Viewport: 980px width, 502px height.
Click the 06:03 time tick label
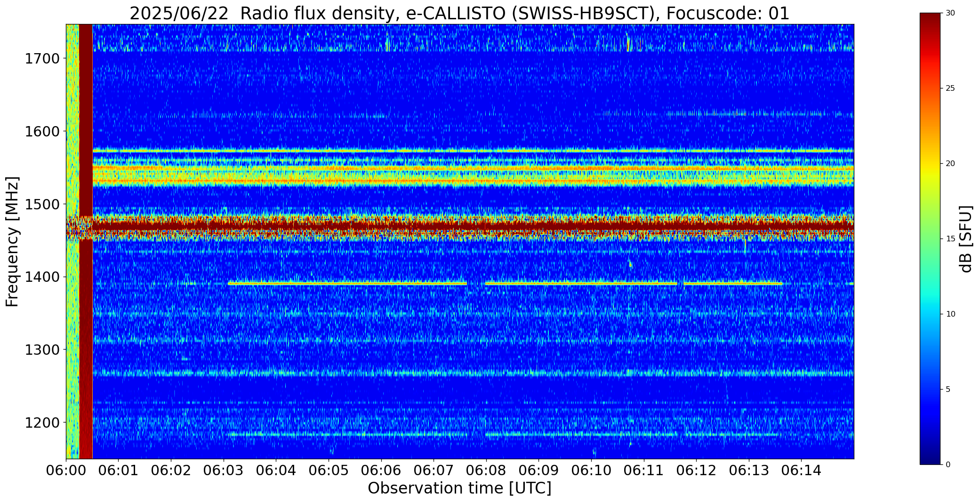[x=224, y=470]
